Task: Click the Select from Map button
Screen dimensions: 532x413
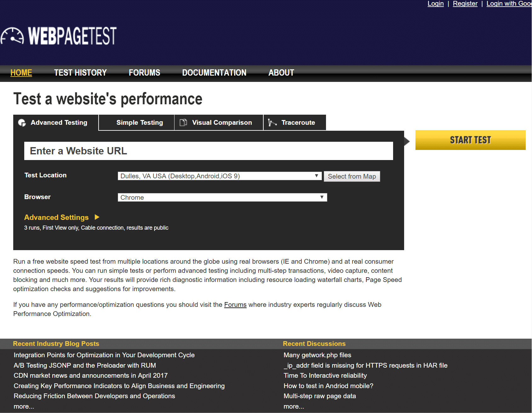Action: 352,176
